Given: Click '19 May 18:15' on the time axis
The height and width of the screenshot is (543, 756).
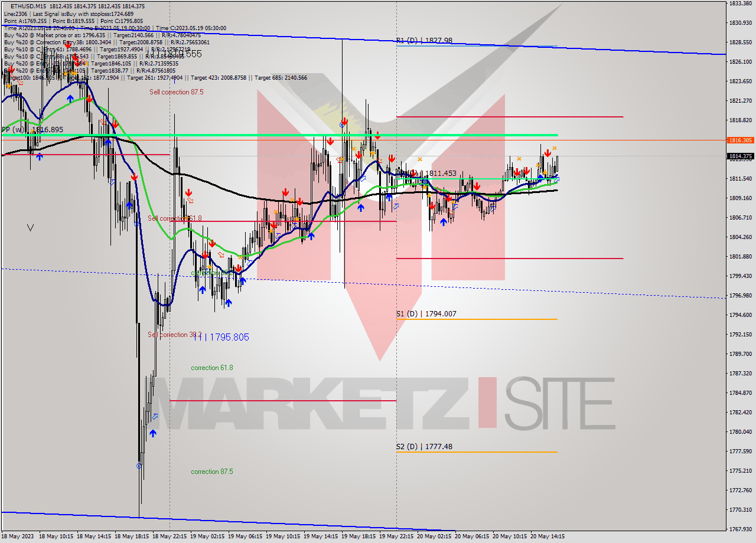Looking at the screenshot, I should [359, 537].
